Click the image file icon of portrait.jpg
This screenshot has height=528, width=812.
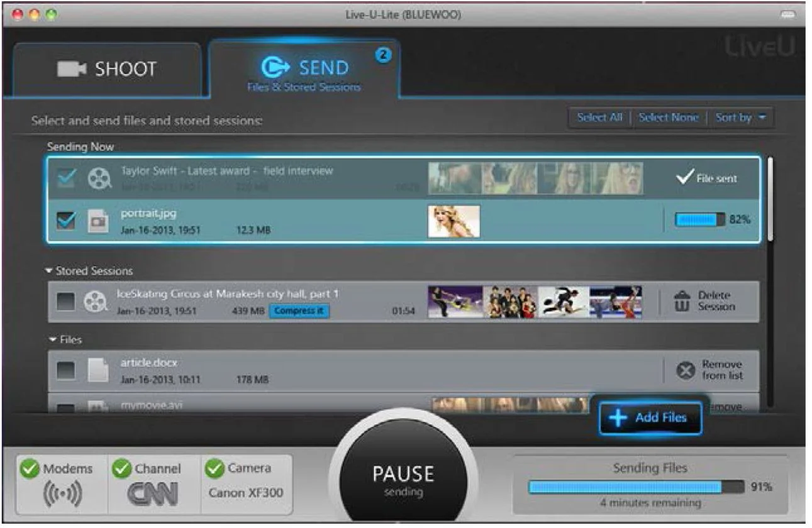[x=98, y=220]
